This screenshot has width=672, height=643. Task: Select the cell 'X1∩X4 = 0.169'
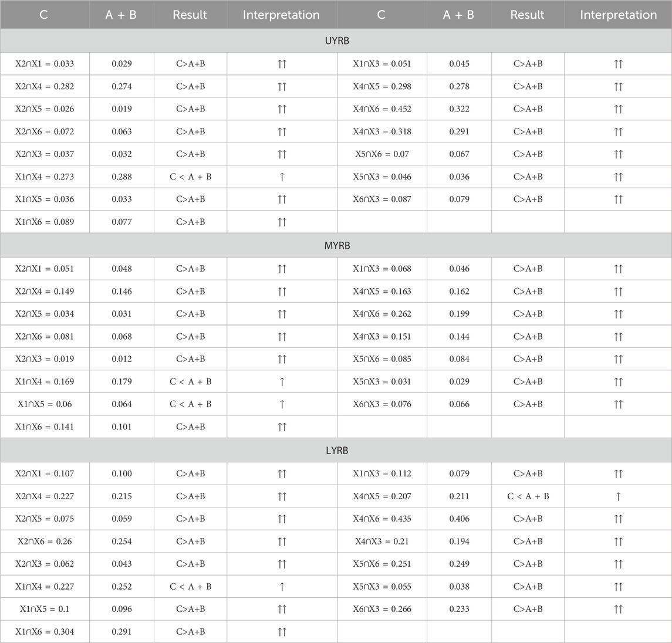tap(45, 382)
